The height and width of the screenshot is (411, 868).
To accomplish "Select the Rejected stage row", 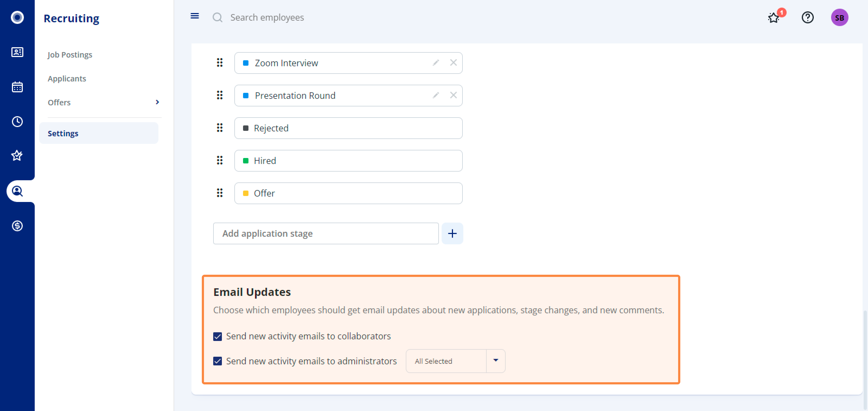I will [x=348, y=128].
